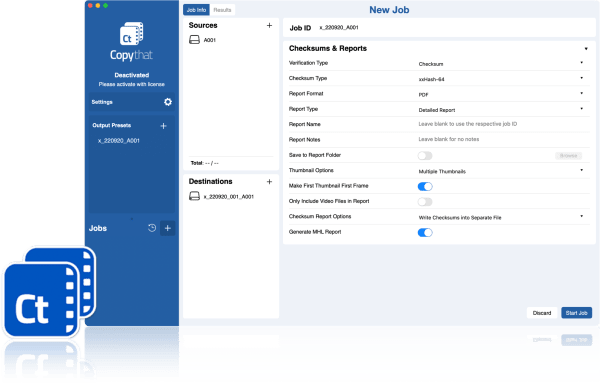Collapse the Checksums & Reports section
Image resolution: width=600 pixels, height=383 pixels.
[586, 49]
